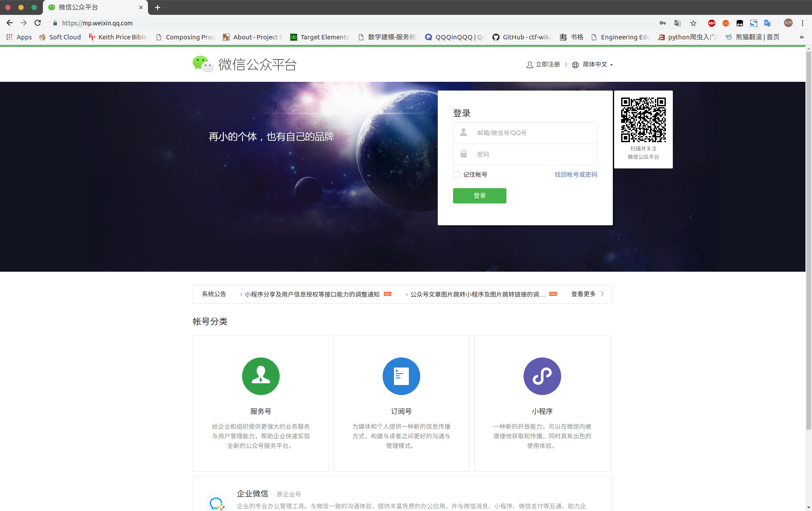The height and width of the screenshot is (511, 812).
Task: Expand the 简体中文 language dropdown
Action: point(593,65)
